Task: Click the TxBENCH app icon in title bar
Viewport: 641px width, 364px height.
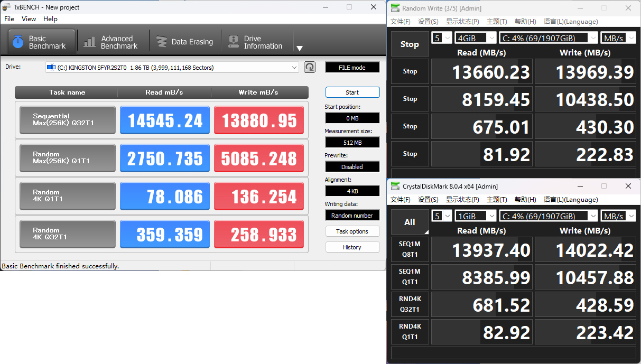Action: 6,7
